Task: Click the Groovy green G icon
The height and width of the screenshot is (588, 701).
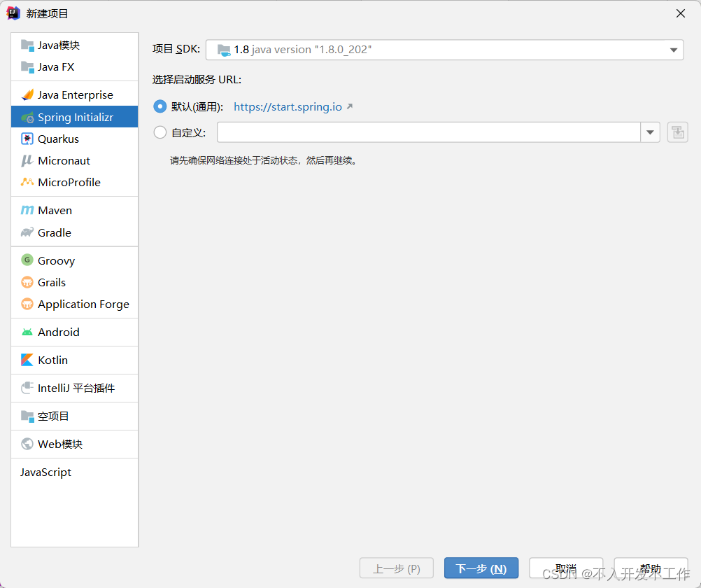Action: tap(27, 260)
